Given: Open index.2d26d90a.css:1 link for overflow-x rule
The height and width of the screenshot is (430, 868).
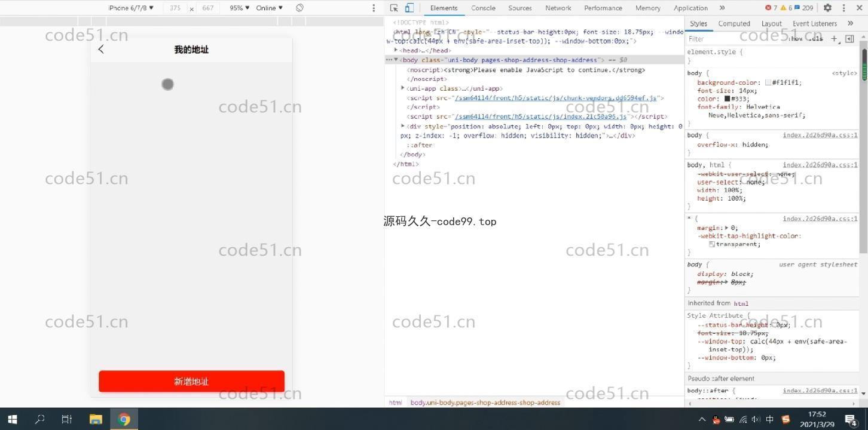Looking at the screenshot, I should pos(820,135).
